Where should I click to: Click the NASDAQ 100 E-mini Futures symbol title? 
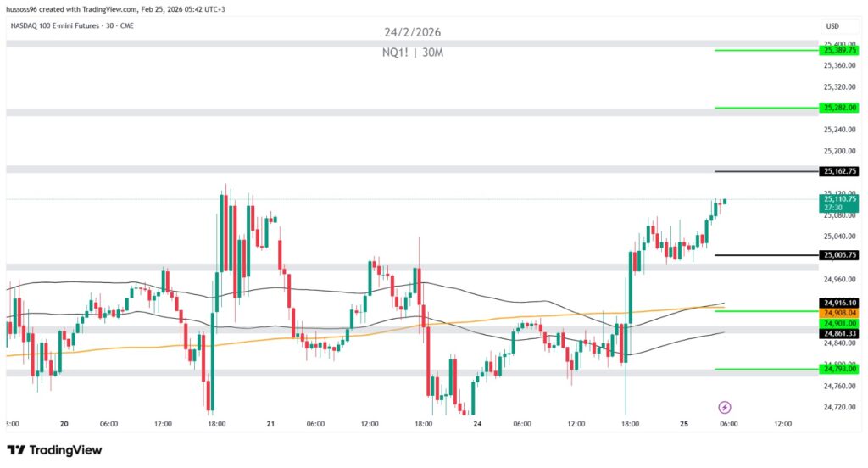(61, 25)
